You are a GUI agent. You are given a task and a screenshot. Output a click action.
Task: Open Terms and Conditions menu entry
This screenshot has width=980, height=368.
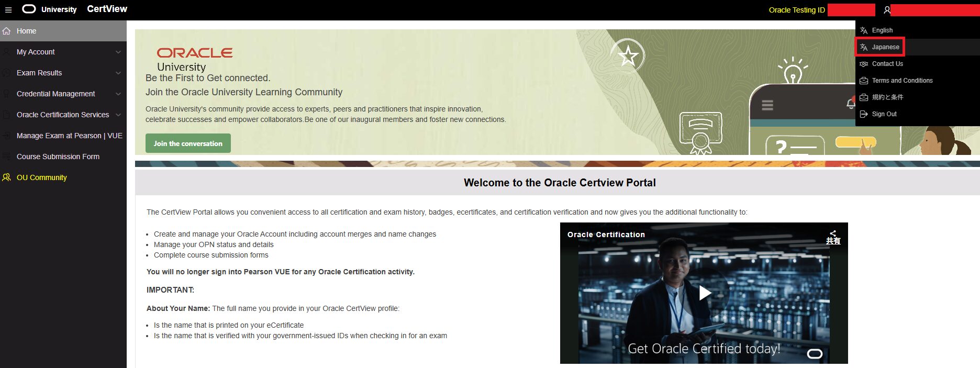click(917, 81)
